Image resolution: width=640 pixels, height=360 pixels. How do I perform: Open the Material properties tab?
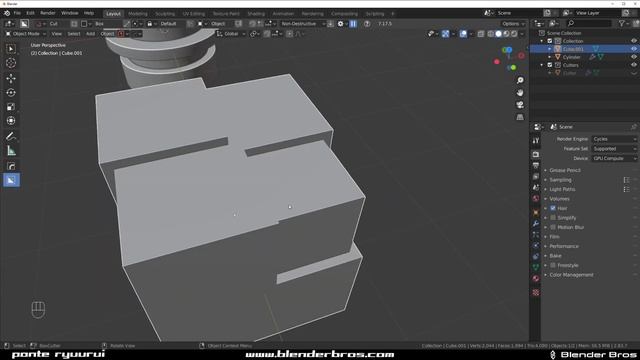click(x=536, y=278)
